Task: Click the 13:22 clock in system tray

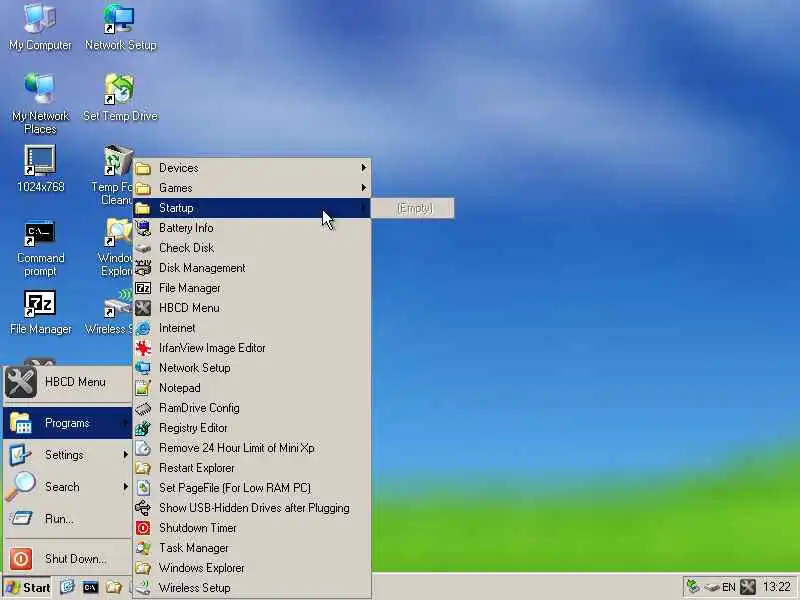Action: point(777,587)
